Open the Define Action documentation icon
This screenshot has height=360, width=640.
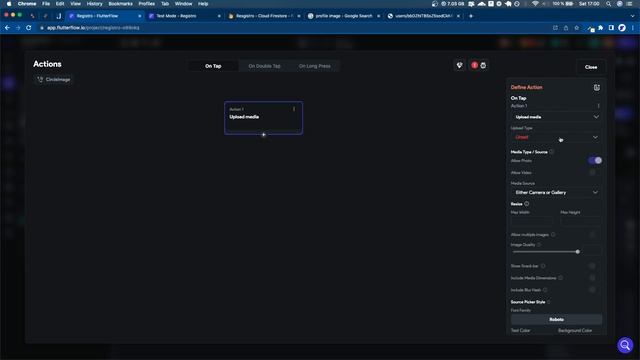point(597,87)
